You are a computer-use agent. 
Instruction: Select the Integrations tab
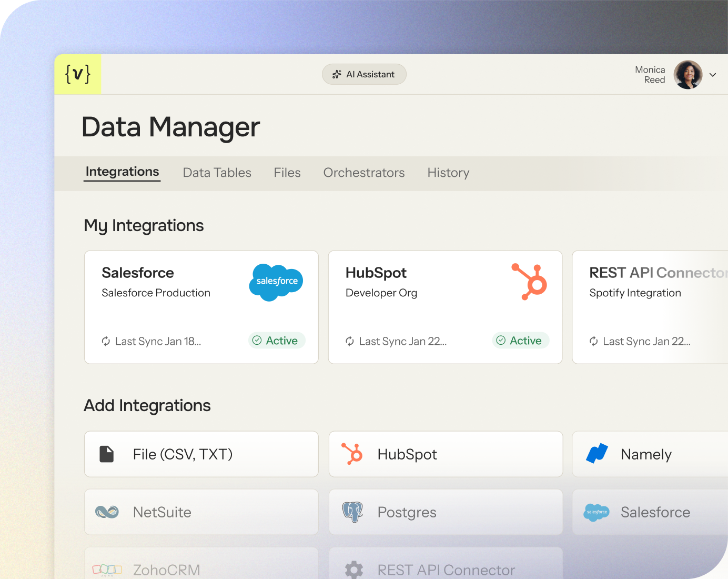[x=122, y=172]
